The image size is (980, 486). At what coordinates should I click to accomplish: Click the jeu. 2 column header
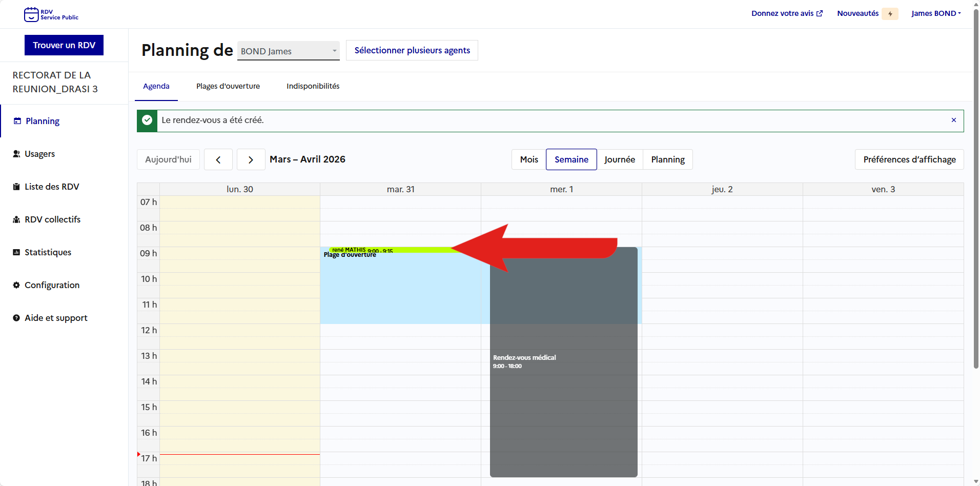click(x=722, y=189)
